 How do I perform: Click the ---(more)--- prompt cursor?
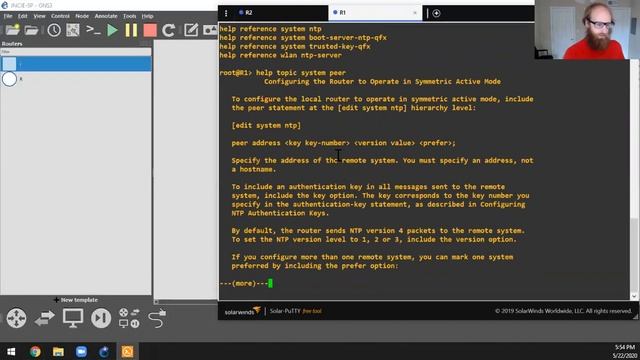(x=270, y=283)
